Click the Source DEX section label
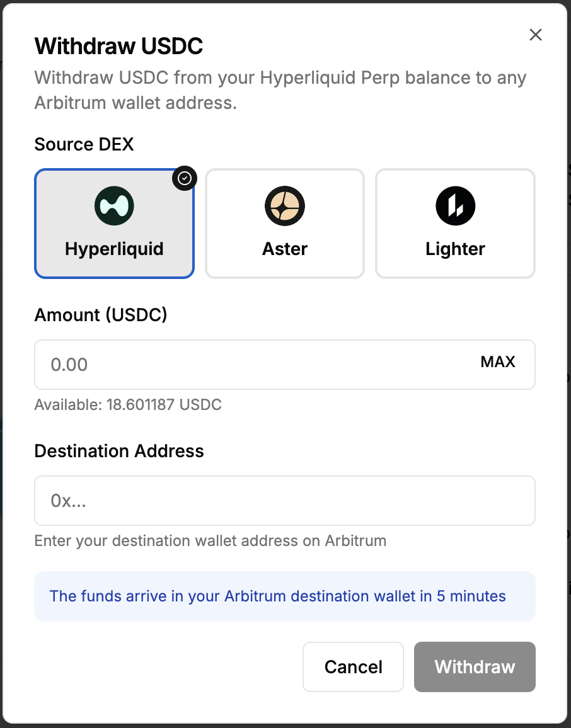The height and width of the screenshot is (728, 571). [84, 144]
